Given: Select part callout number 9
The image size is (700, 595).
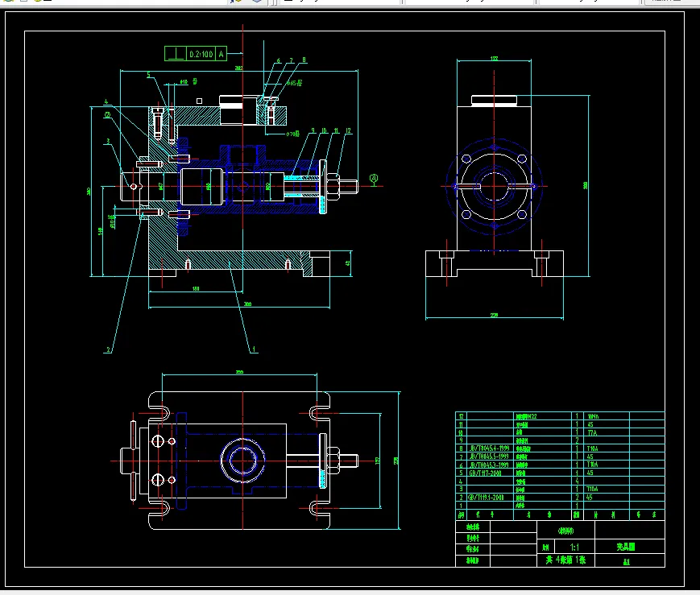Looking at the screenshot, I should click(x=313, y=130).
